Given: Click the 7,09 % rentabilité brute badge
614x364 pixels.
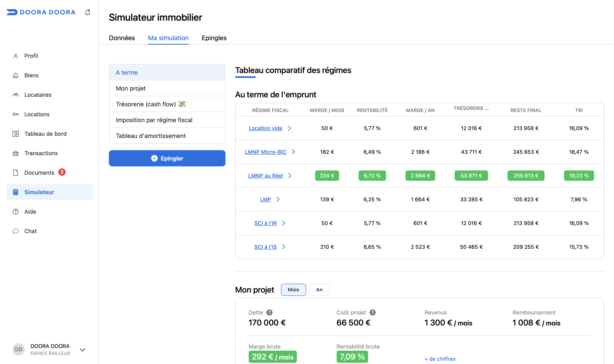Looking at the screenshot, I should click(x=352, y=357).
